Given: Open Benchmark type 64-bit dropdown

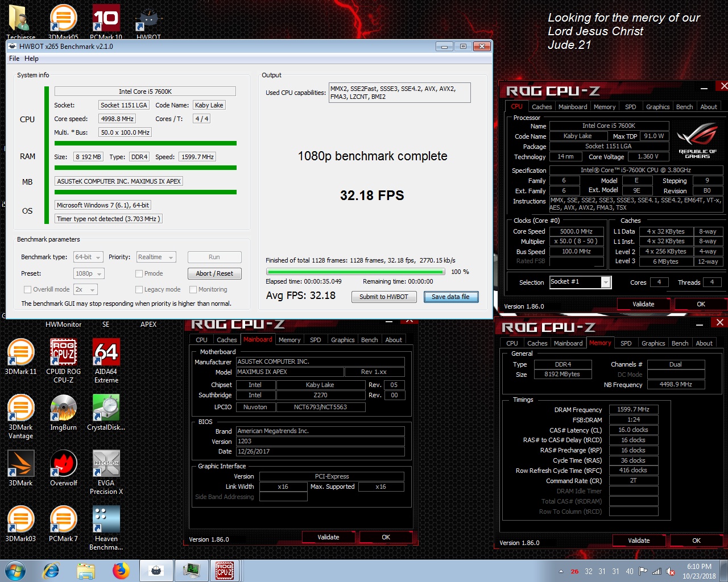Looking at the screenshot, I should (x=88, y=257).
